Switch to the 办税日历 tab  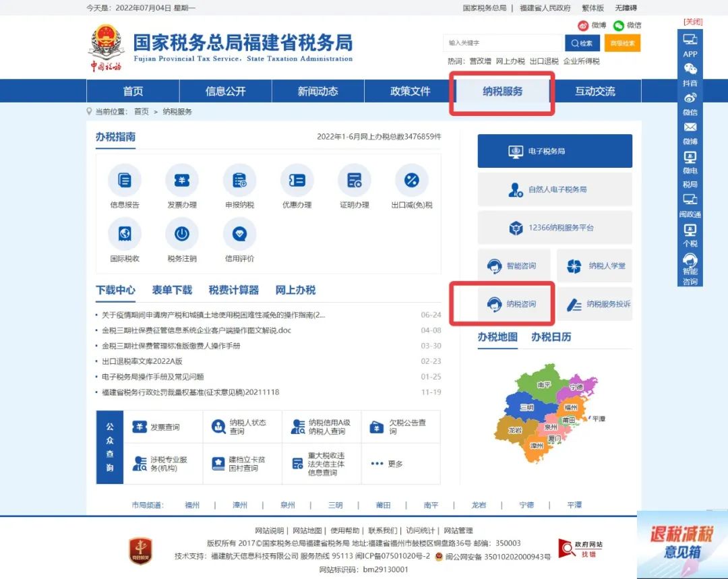tap(551, 337)
